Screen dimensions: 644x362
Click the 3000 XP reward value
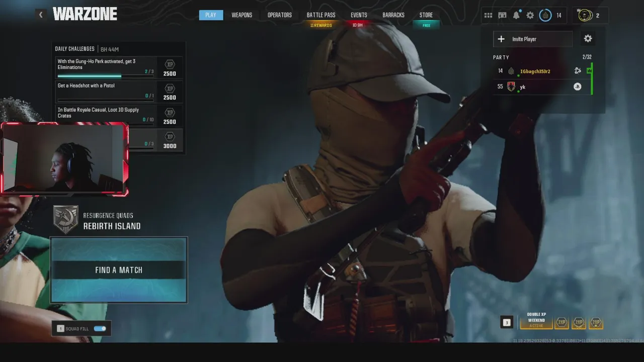click(170, 146)
